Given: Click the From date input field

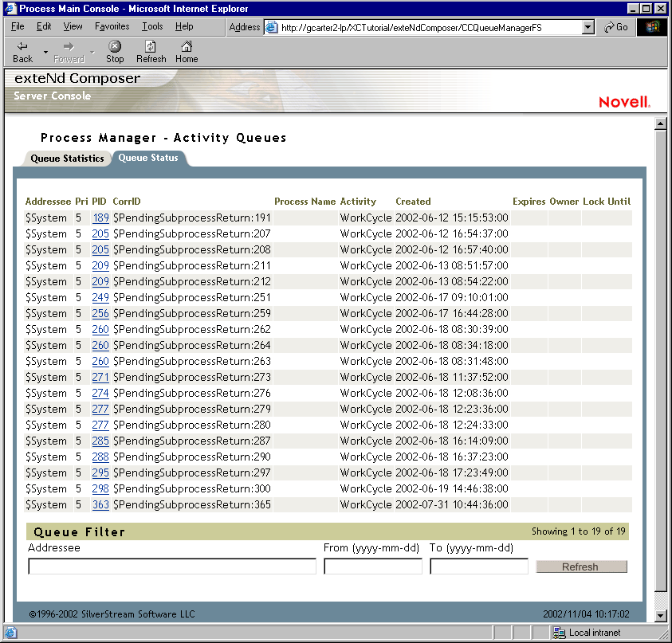Looking at the screenshot, I should [373, 566].
